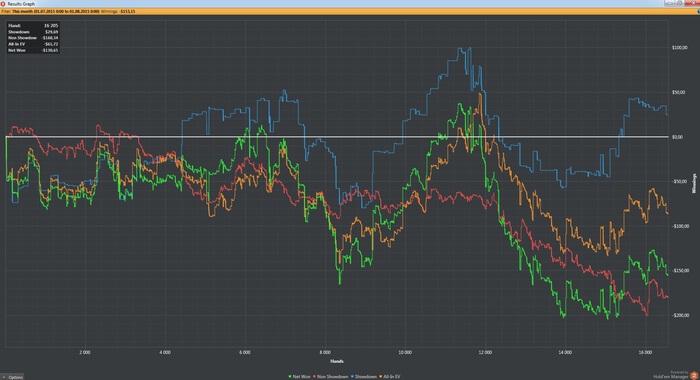
Task: Toggle the Net Won series label
Action: [301, 377]
